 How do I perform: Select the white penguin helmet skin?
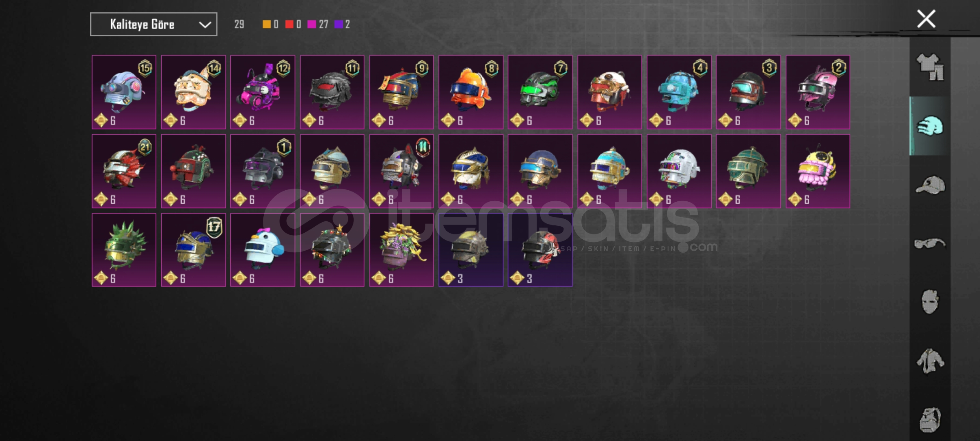(x=263, y=250)
